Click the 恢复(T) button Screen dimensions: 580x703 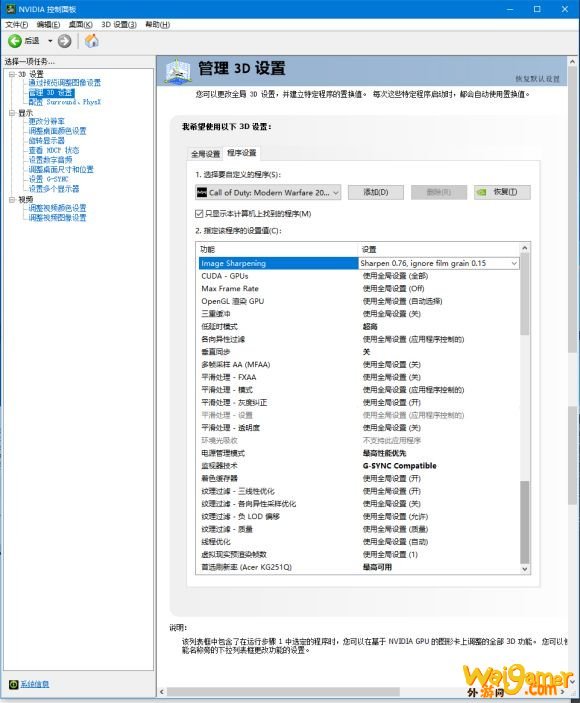click(502, 192)
